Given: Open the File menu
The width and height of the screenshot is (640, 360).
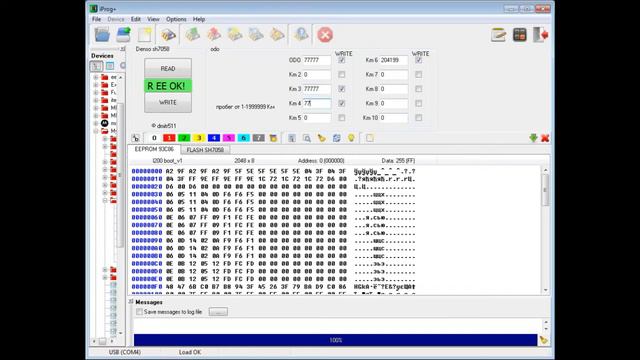Looking at the screenshot, I should 96,19.
